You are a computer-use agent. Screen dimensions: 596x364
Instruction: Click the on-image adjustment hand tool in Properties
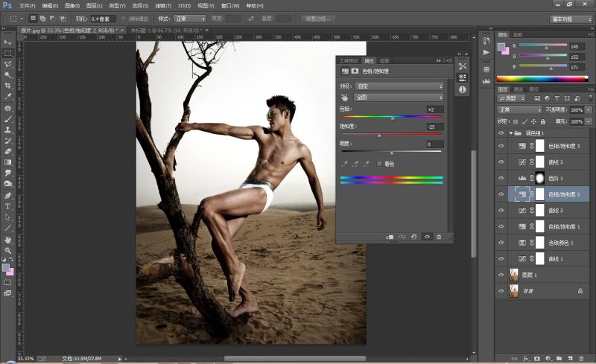[x=344, y=98]
